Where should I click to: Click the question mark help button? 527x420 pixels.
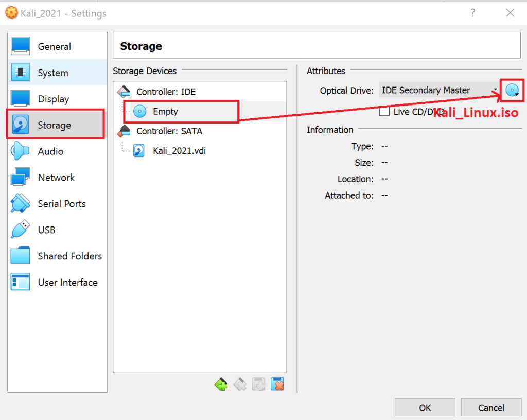point(473,13)
